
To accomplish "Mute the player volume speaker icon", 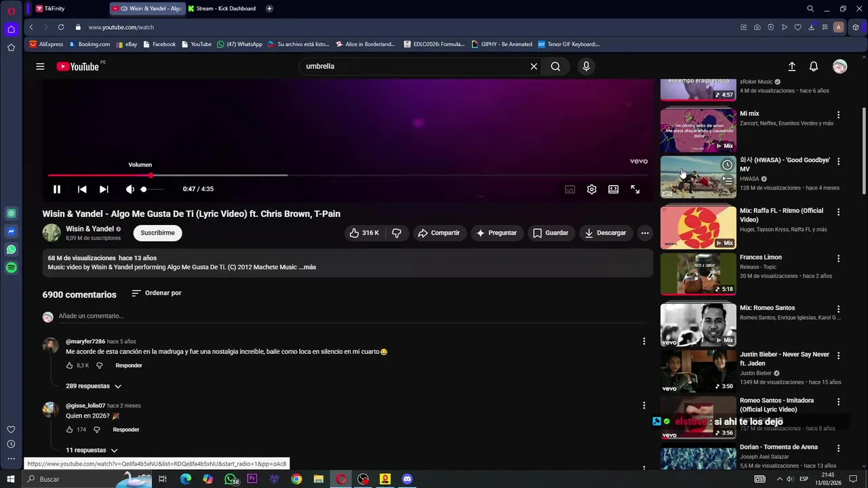I will click(130, 190).
